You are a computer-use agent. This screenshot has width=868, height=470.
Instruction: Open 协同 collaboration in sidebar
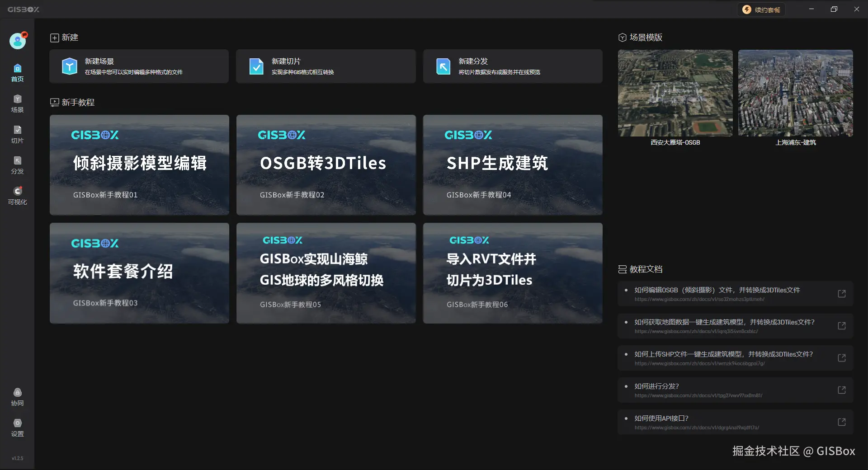17,397
